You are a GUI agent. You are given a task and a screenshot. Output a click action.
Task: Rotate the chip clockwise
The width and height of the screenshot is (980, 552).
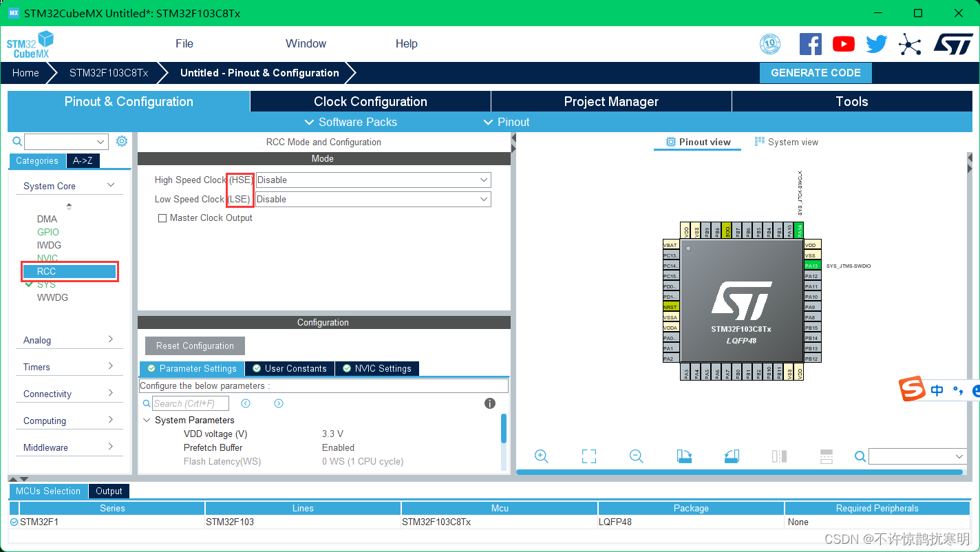click(684, 456)
